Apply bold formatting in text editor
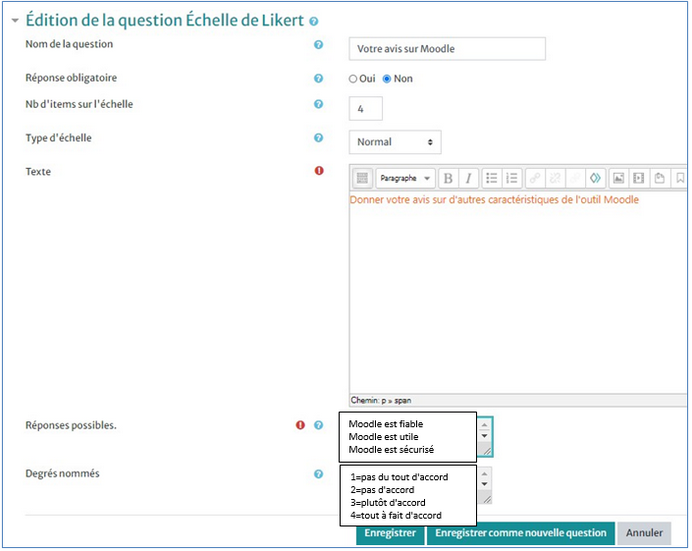692x551 pixels. [x=448, y=178]
